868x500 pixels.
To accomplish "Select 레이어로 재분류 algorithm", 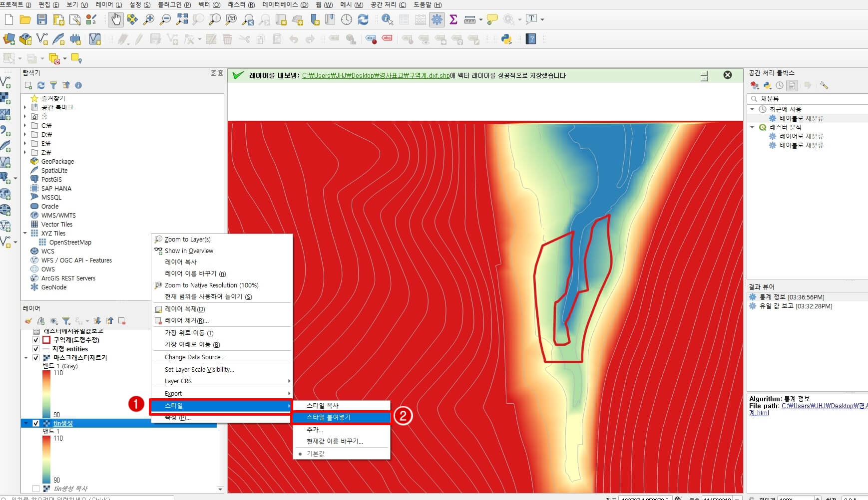I will (801, 136).
